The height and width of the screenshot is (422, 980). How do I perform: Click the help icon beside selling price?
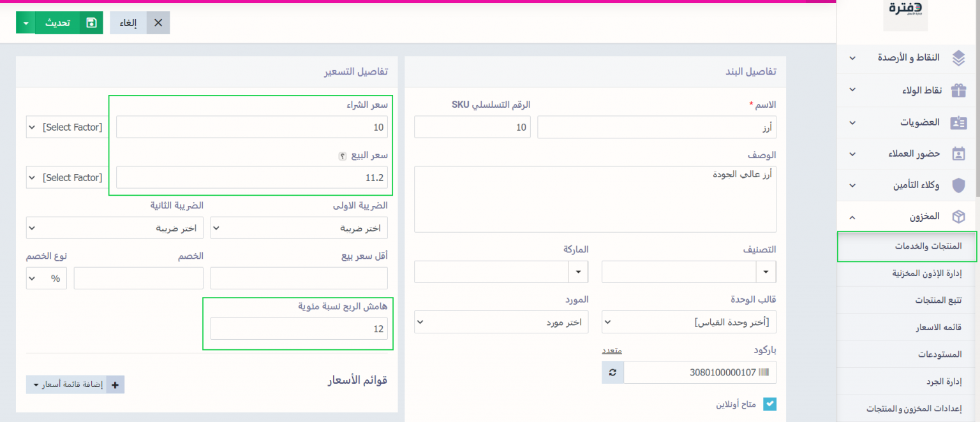pyautogui.click(x=342, y=156)
